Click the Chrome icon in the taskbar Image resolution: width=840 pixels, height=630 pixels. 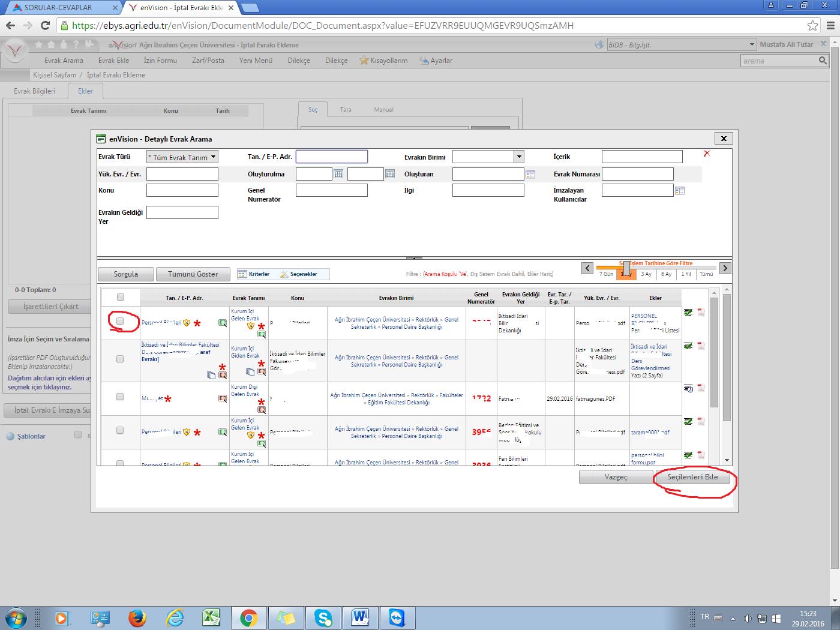point(249,617)
